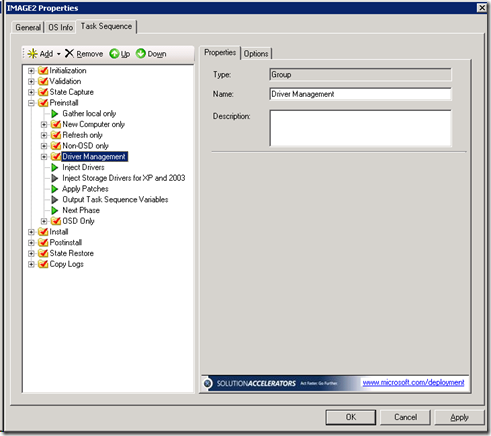
Task: Select the Apply Patches step label
Action: point(85,189)
